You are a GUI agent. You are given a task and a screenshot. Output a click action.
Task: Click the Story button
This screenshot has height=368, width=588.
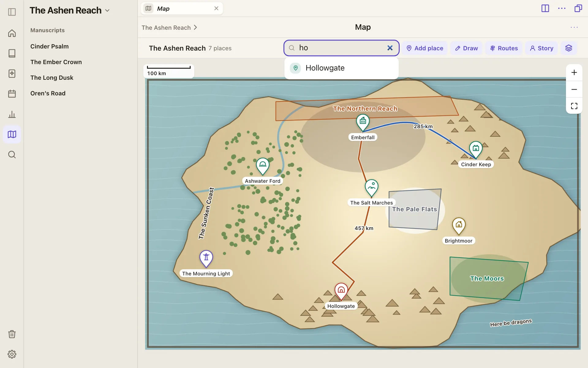pos(541,48)
